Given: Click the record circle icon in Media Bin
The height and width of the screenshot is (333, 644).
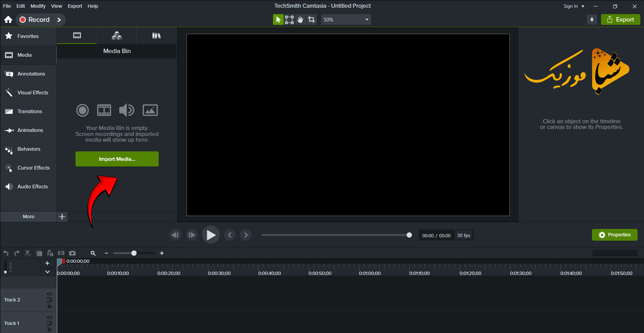Looking at the screenshot, I should point(82,110).
